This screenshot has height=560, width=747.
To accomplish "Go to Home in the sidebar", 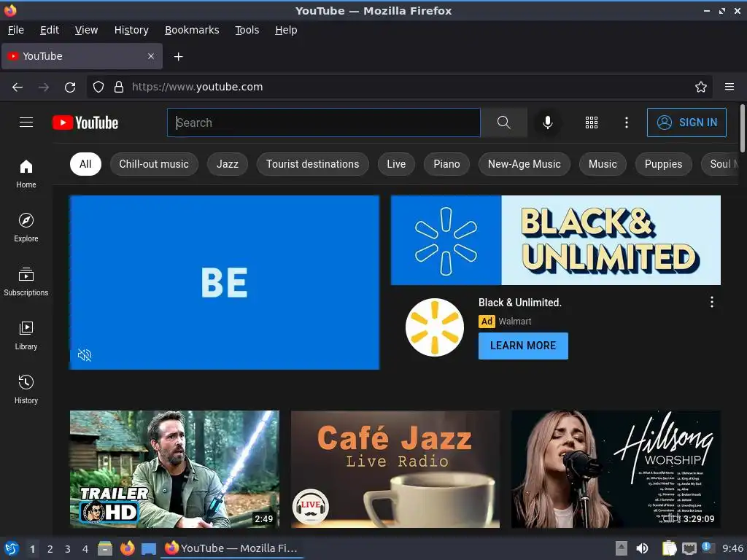I will tap(26, 174).
